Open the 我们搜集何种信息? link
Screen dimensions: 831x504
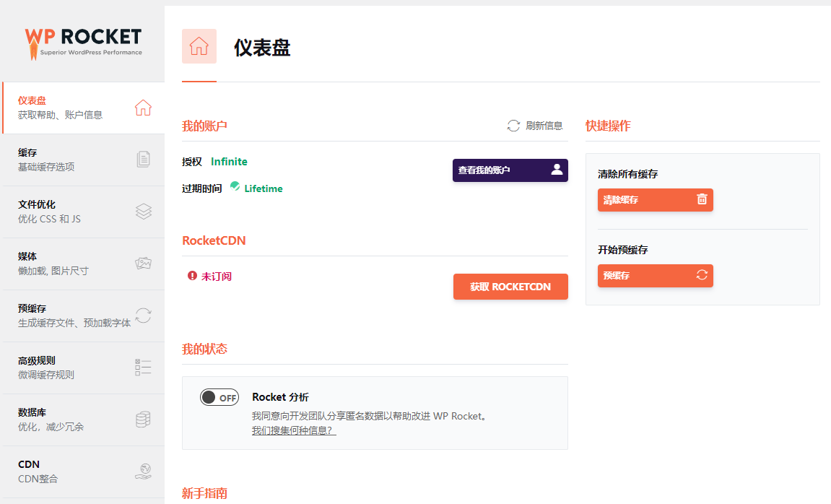coord(294,430)
